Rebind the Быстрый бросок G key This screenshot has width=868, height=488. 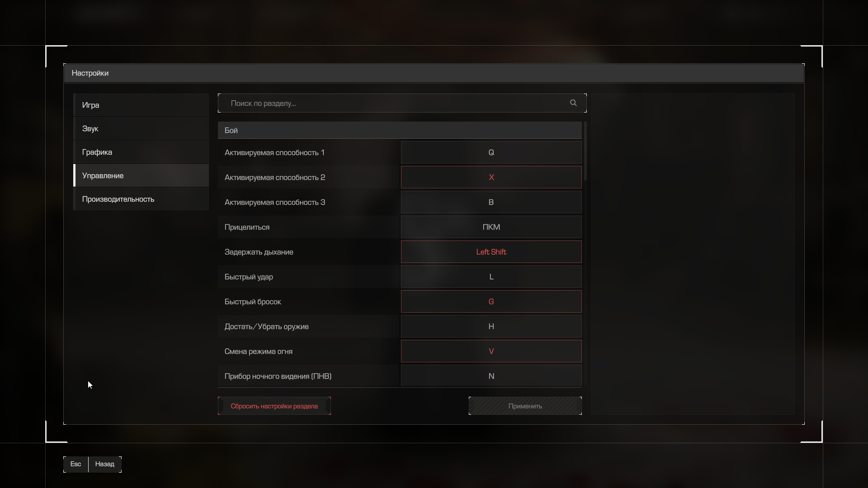pos(491,301)
